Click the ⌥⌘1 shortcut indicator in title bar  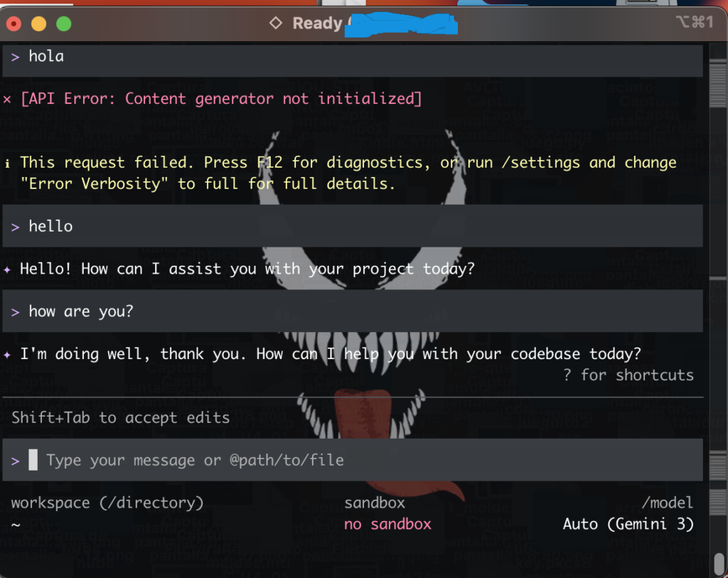point(693,23)
